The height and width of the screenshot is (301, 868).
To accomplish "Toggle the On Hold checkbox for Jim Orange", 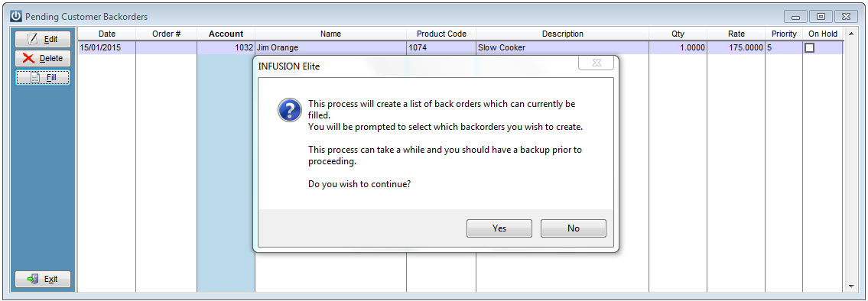I will point(809,47).
